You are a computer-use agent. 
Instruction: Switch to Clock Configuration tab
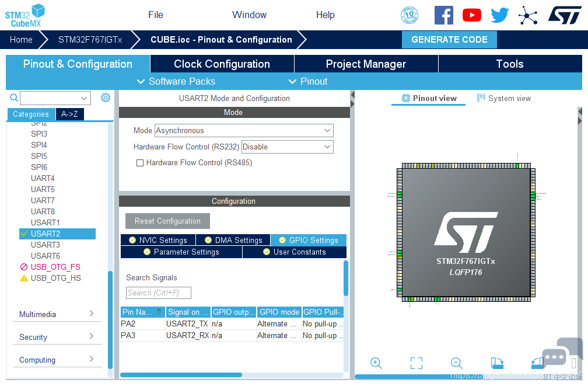coord(222,64)
